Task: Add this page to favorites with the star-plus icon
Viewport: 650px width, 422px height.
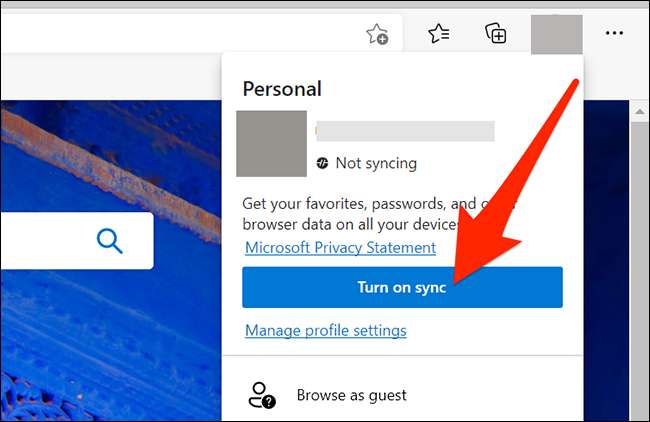Action: pos(377,34)
